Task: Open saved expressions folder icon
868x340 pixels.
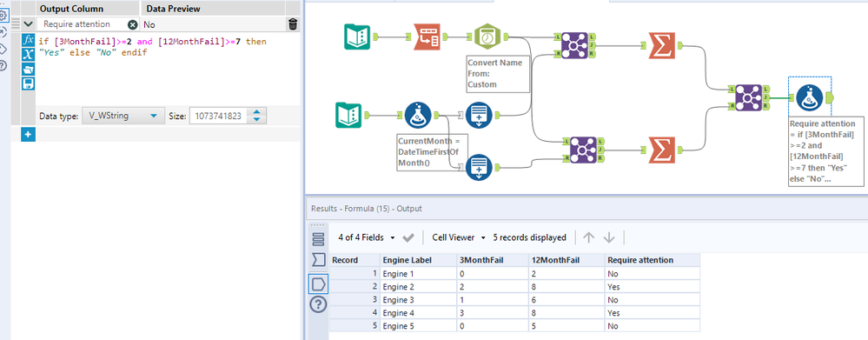Action: [x=28, y=70]
